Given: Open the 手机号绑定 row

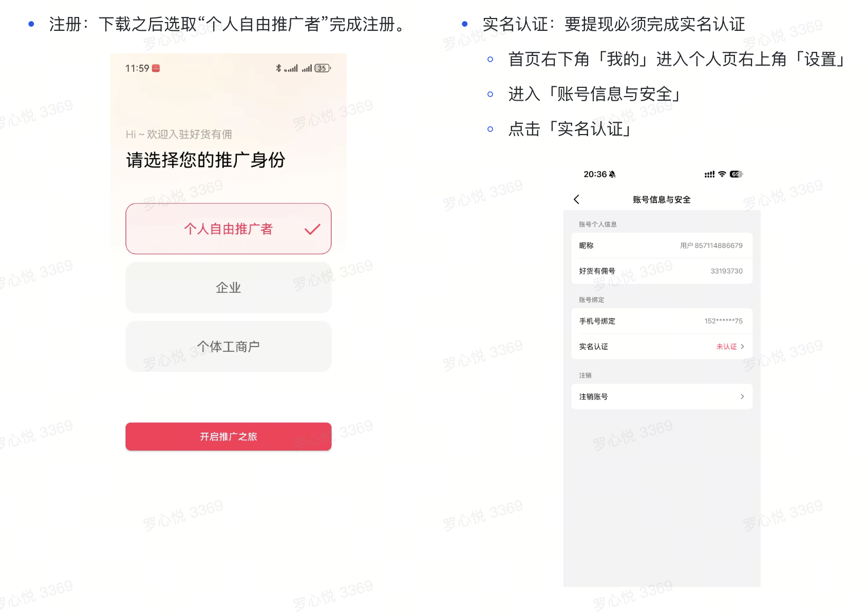Looking at the screenshot, I should [661, 321].
